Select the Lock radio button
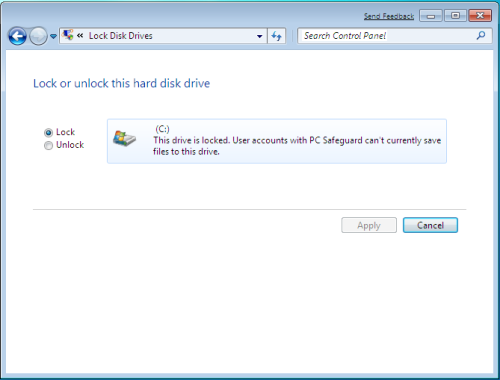The width and height of the screenshot is (500, 380). point(48,133)
